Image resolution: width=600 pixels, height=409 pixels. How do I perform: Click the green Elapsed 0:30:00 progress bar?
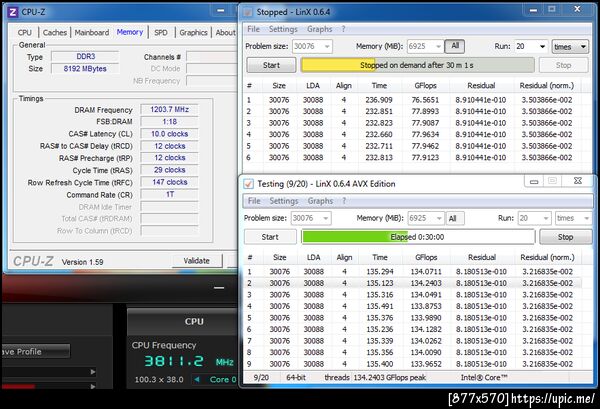[418, 237]
